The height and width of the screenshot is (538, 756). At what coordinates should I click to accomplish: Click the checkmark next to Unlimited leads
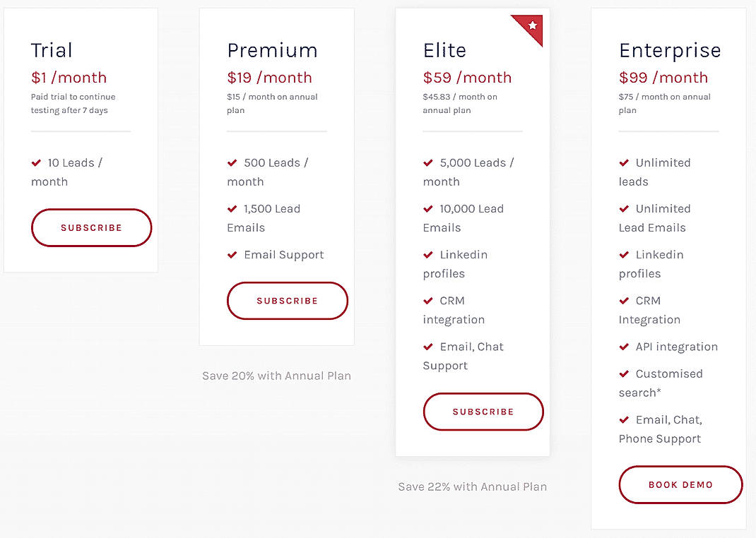[624, 162]
